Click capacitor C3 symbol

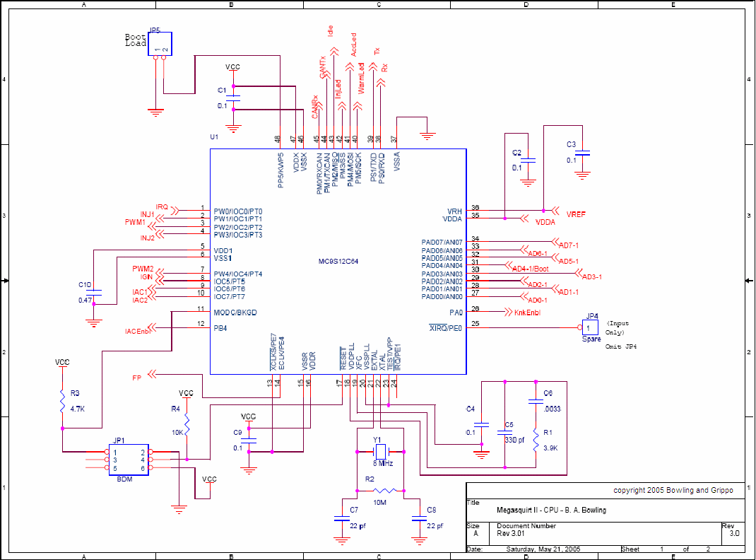(582, 153)
